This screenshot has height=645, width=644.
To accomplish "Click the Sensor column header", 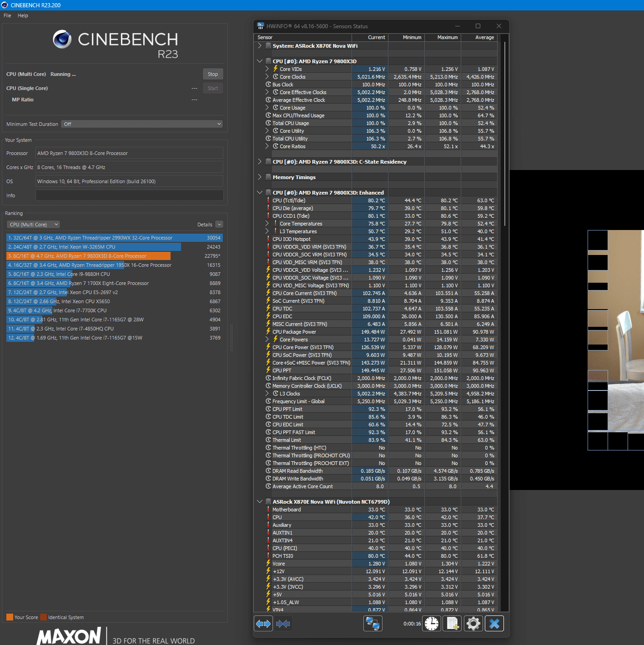I will pos(302,37).
